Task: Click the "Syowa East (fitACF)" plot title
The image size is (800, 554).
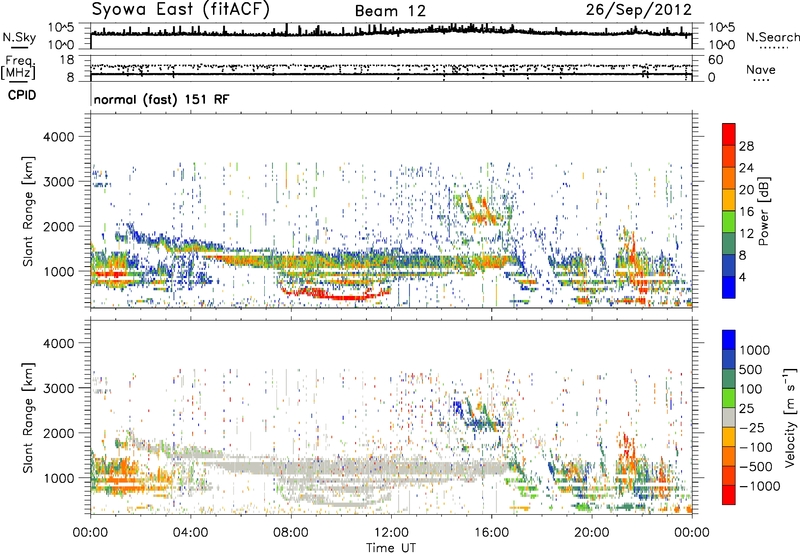Action: [x=181, y=9]
